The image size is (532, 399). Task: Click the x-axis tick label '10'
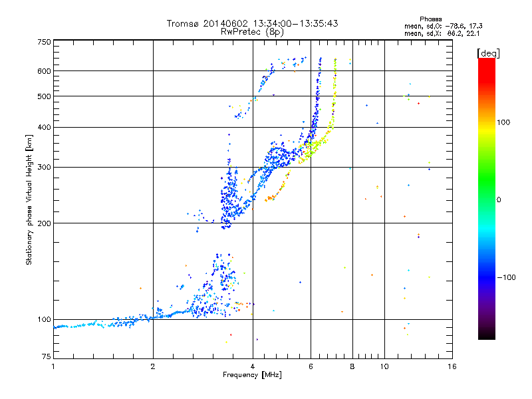(384, 366)
